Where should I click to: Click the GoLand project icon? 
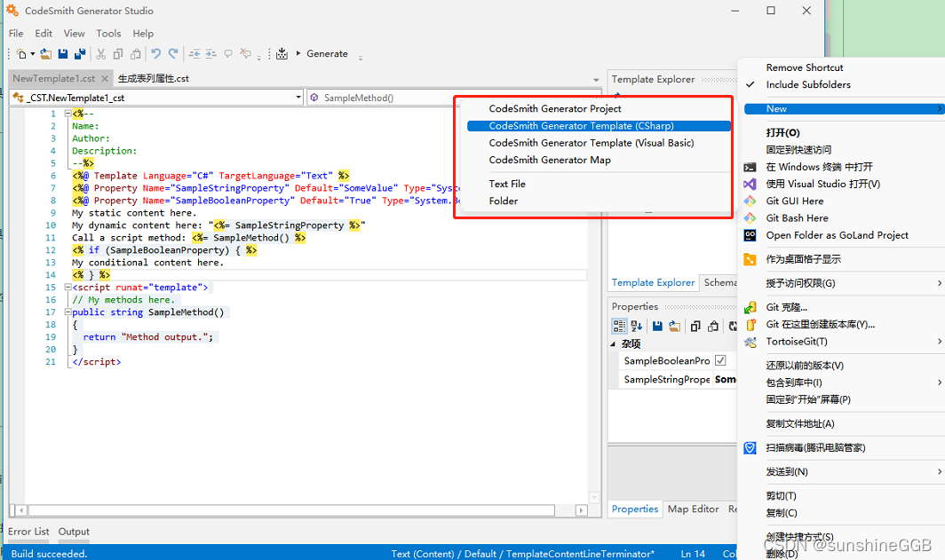[x=750, y=235]
